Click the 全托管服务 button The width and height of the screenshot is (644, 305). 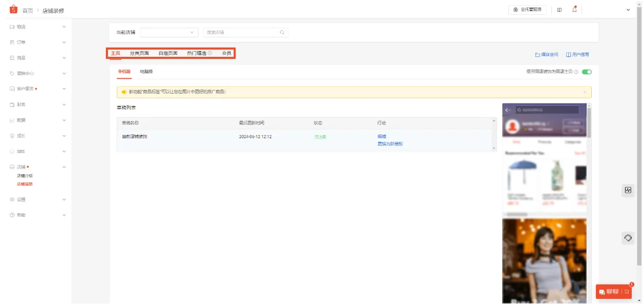[527, 10]
